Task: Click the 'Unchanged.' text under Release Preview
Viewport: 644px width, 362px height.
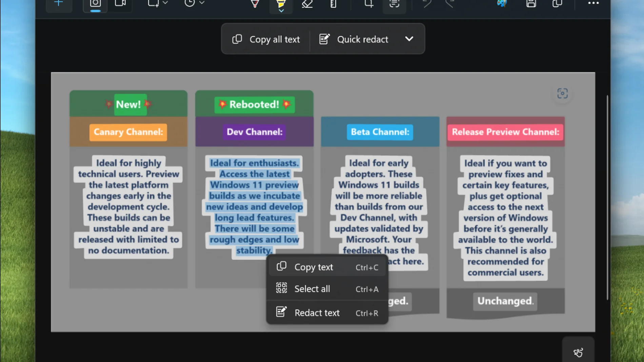Action: (505, 301)
